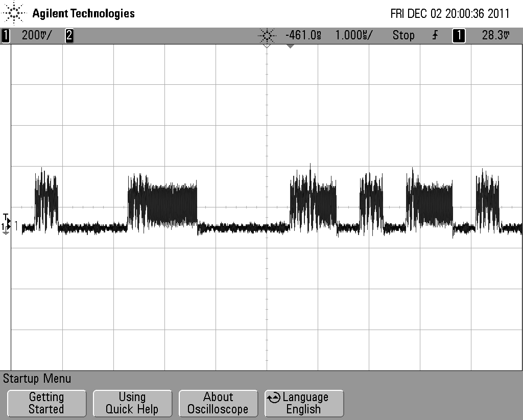This screenshot has height=420, width=523.
Task: Click the trigger source channel 1 badge
Action: point(459,36)
